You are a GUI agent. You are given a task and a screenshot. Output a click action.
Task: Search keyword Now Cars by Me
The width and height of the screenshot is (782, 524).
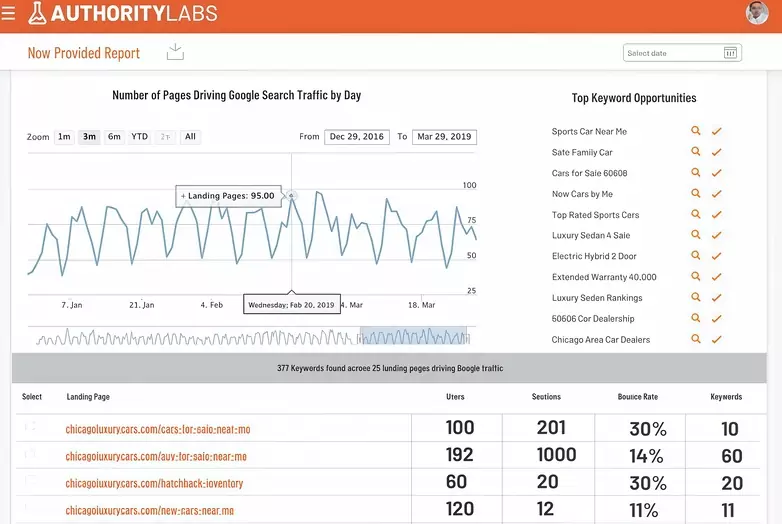tap(696, 193)
